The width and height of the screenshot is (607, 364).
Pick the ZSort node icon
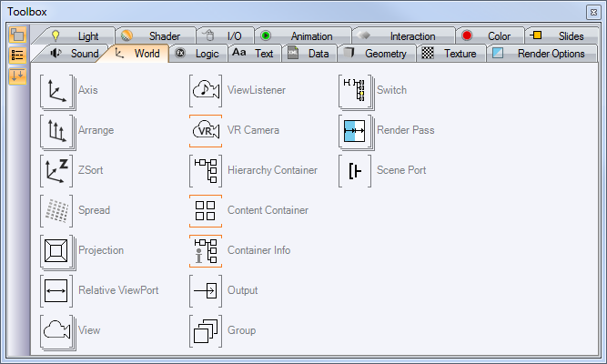coord(56,171)
